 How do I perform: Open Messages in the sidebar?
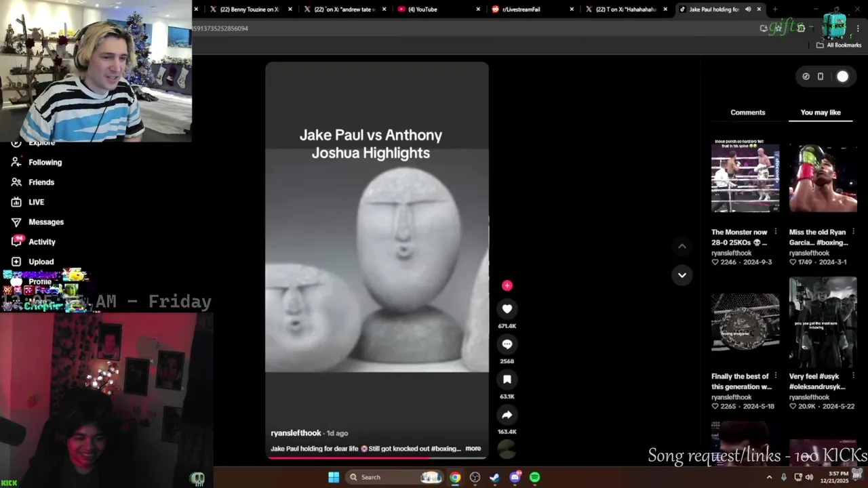tap(37, 222)
